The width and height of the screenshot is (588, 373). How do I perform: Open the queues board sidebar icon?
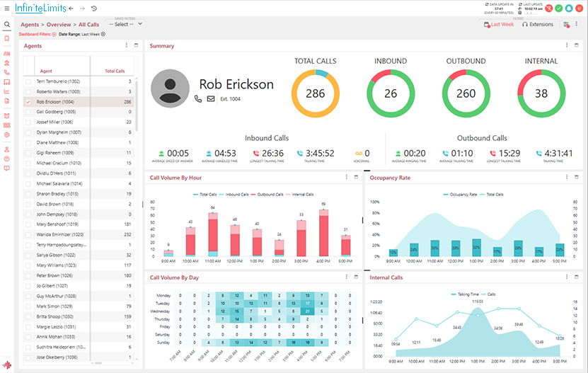click(7, 82)
